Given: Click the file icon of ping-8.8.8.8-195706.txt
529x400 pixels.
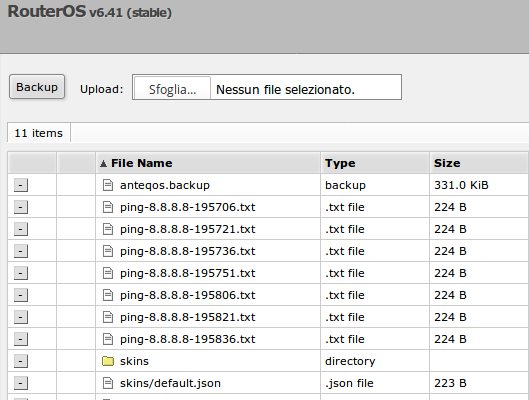Looking at the screenshot, I should (x=108, y=207).
